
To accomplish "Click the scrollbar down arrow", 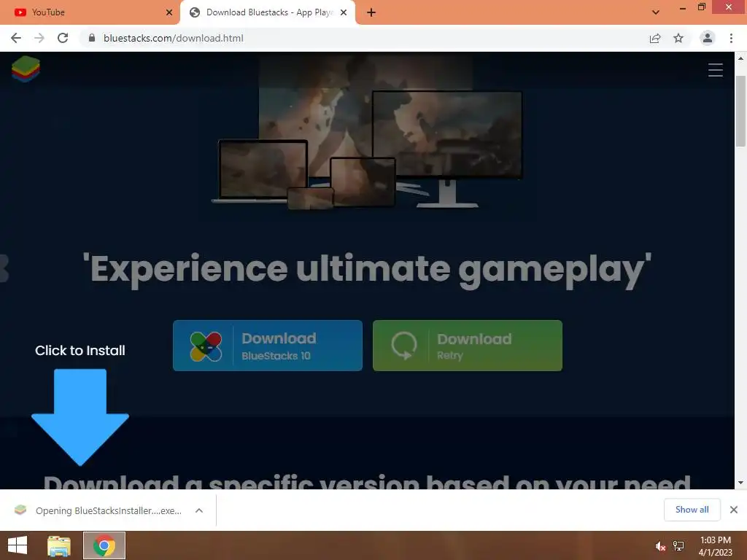I will [x=740, y=483].
